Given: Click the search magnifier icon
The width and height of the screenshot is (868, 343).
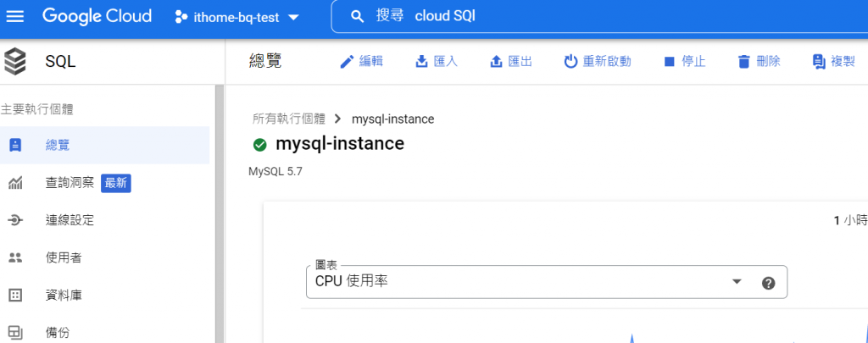Looking at the screenshot, I should 358,17.
